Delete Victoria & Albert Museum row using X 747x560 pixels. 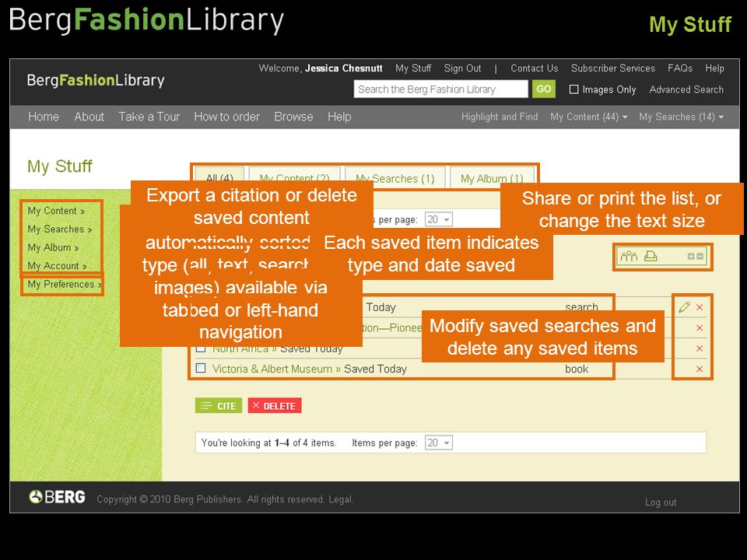(x=700, y=369)
